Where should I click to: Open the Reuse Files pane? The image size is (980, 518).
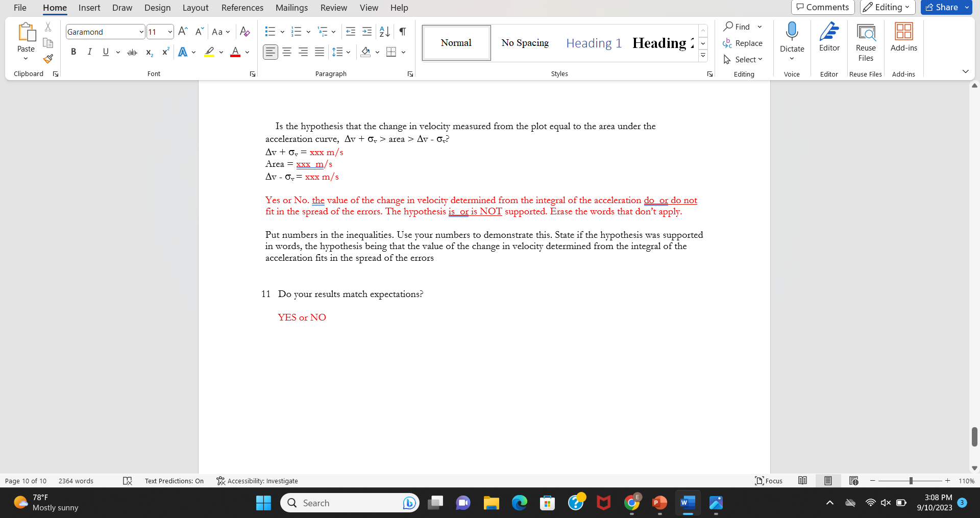pos(866,42)
